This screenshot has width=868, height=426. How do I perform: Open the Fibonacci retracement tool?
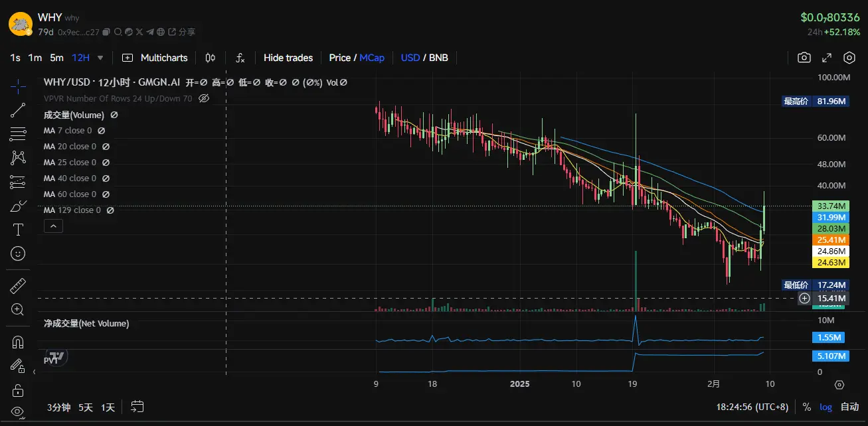tap(18, 134)
